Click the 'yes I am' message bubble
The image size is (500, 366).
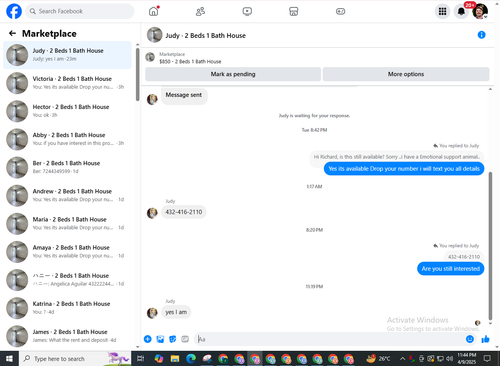176,312
